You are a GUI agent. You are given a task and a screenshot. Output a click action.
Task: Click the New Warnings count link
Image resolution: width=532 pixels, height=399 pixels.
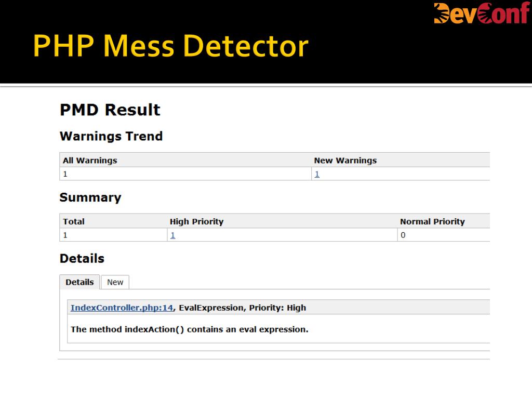317,174
